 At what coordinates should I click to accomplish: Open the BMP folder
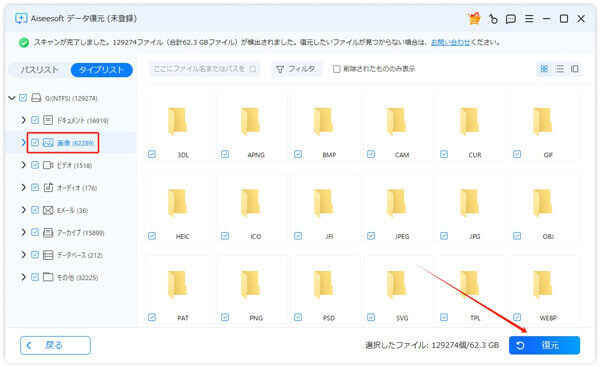click(323, 122)
